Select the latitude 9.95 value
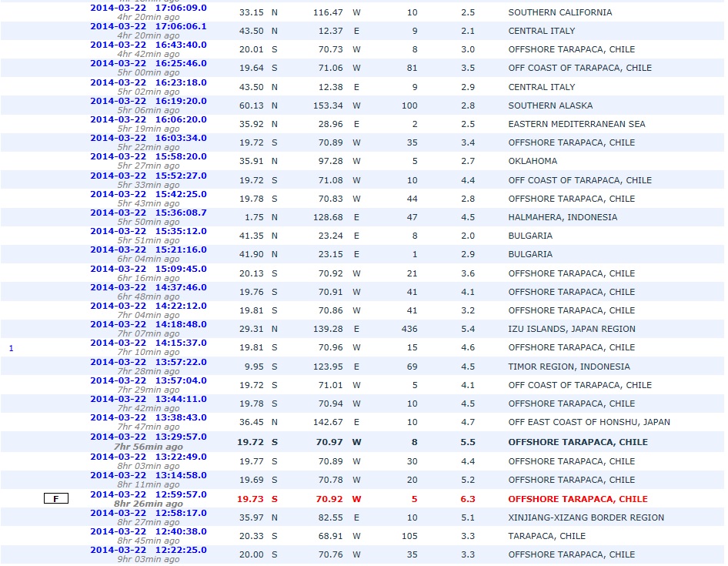728x566 pixels. click(x=255, y=367)
